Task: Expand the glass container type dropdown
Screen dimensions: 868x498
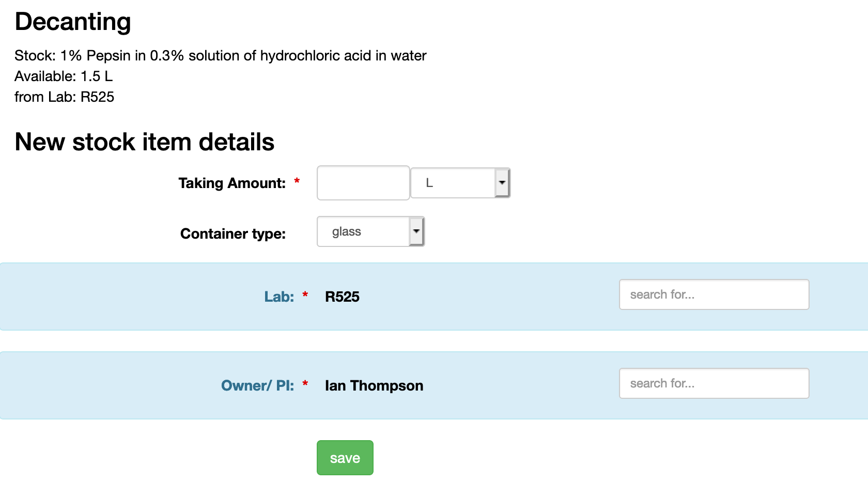Action: [370, 231]
